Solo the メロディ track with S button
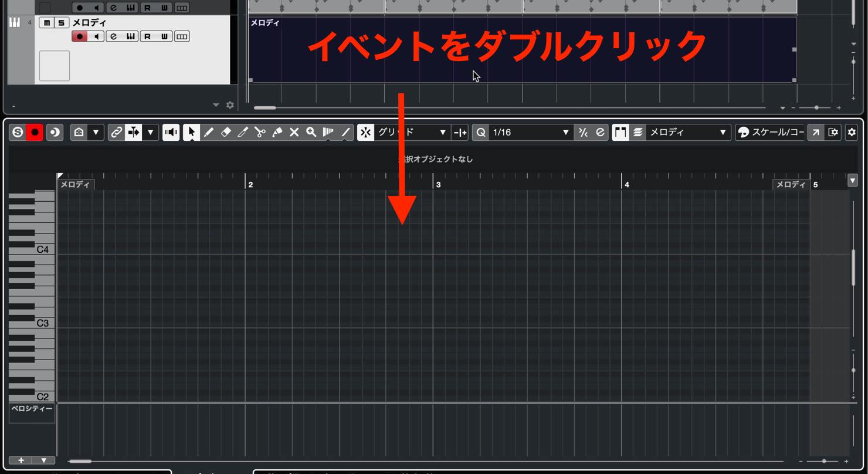The image size is (868, 474). (61, 23)
